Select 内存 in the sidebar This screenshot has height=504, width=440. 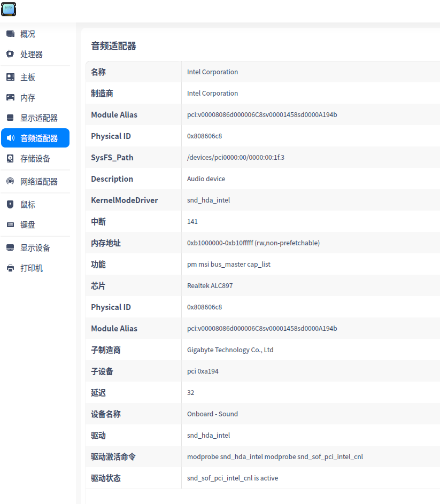(35, 97)
